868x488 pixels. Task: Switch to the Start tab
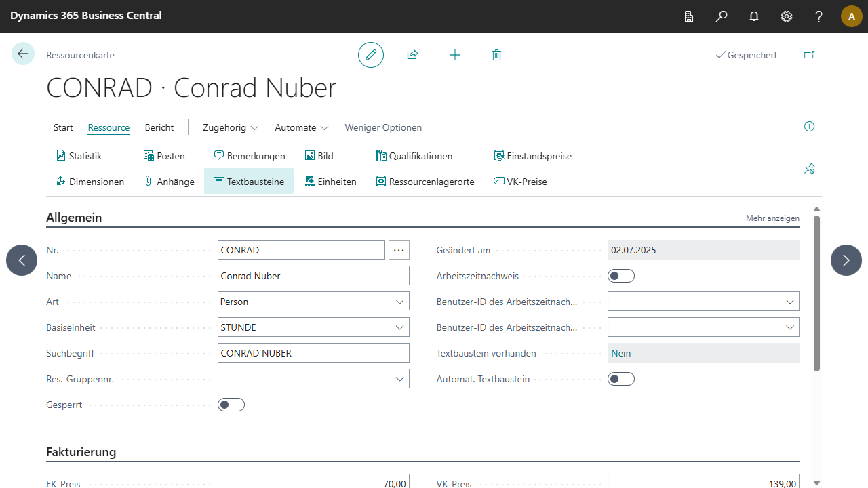(63, 127)
